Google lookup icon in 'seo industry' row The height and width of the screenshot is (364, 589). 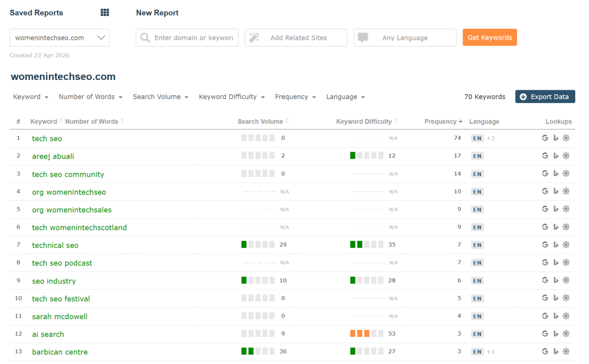545,280
